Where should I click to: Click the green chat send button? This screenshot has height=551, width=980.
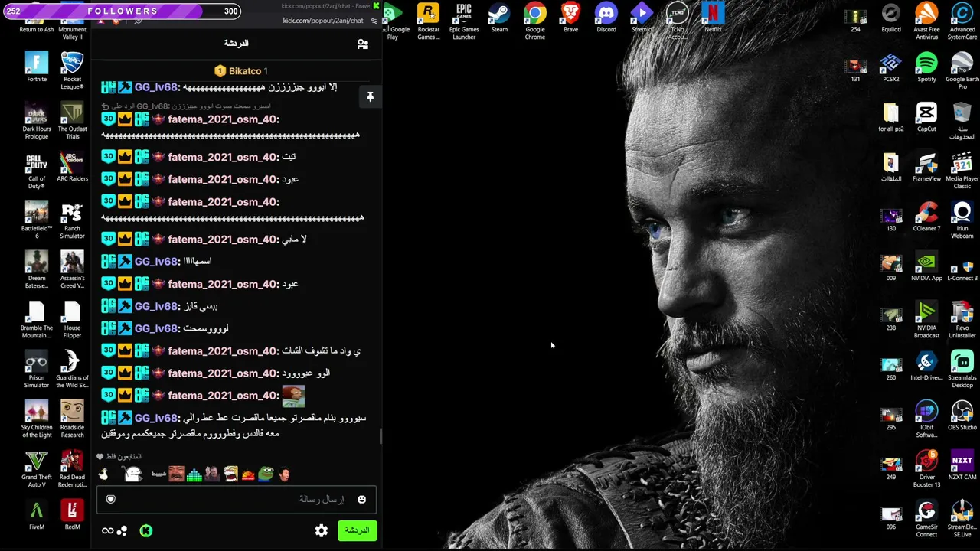[357, 530]
